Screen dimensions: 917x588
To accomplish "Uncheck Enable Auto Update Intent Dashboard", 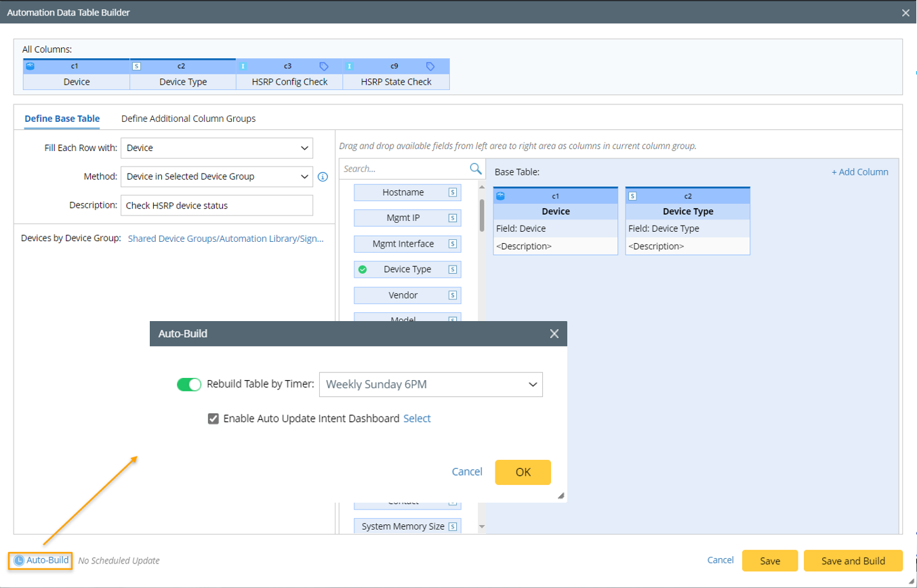I will 213,419.
